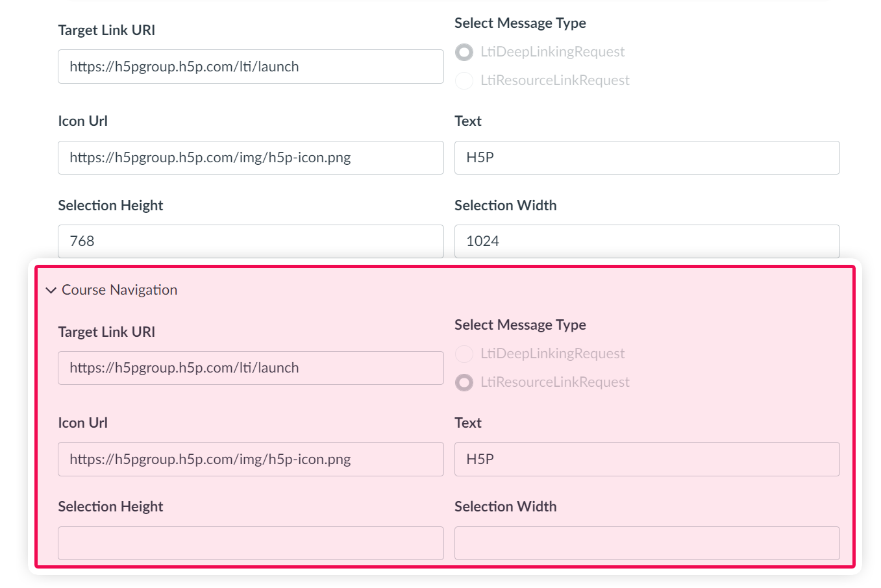Click the Icon Url field in Course Navigation
Viewport: 881px width, 588px height.
pyautogui.click(x=251, y=459)
